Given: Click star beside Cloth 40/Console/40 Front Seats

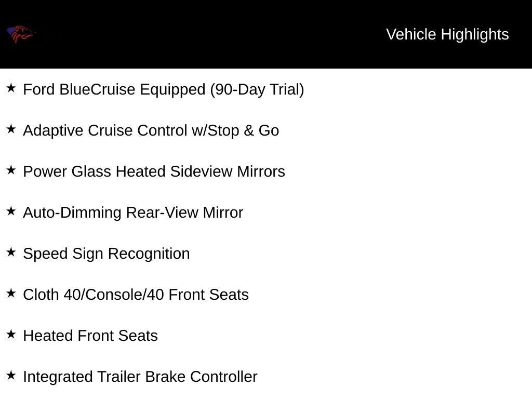Looking at the screenshot, I should (11, 293).
